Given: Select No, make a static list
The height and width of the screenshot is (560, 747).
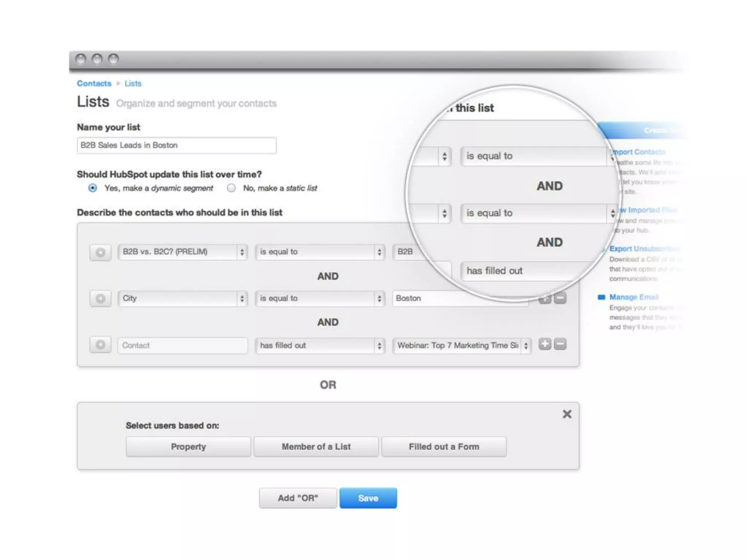Looking at the screenshot, I should click(231, 188).
